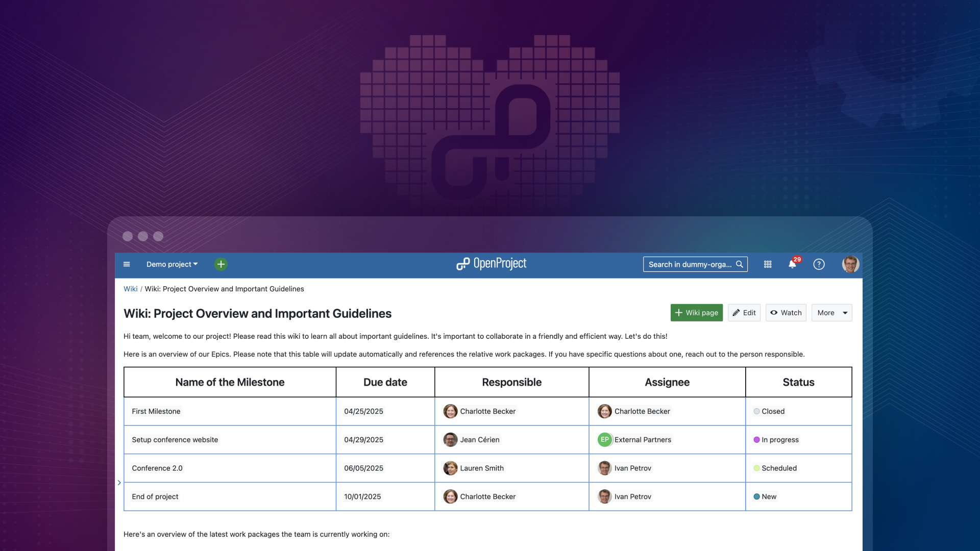Viewport: 980px width, 551px height.
Task: Expand the Demo project dropdown
Action: pyautogui.click(x=171, y=264)
